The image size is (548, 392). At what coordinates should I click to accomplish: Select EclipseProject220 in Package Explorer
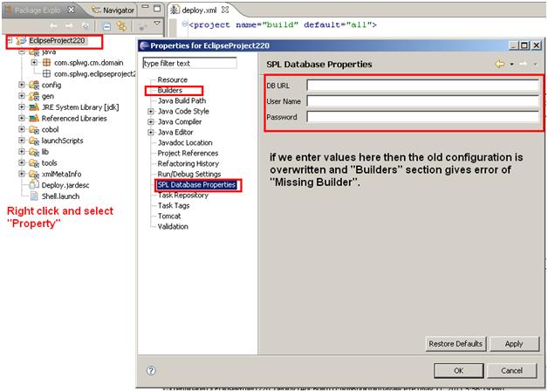coord(57,40)
